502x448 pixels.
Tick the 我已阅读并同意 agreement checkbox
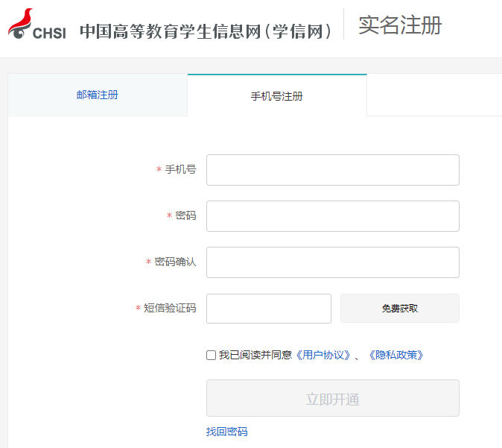[211, 355]
